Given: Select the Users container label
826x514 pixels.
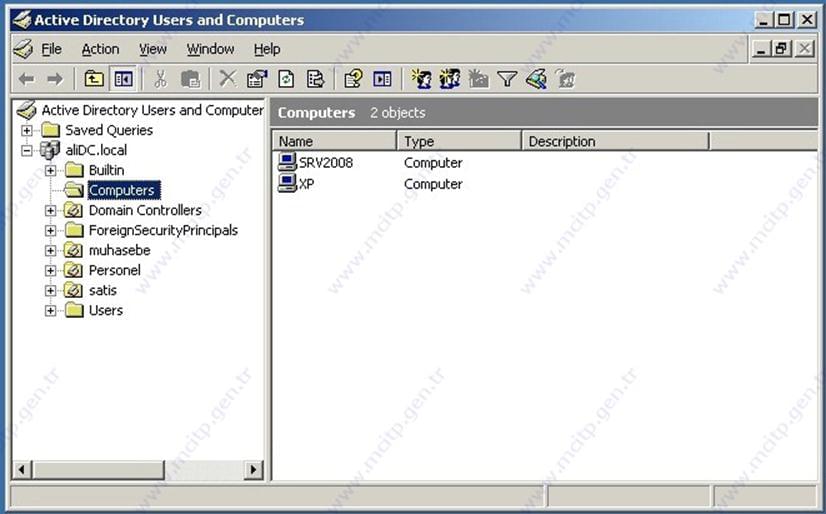Looking at the screenshot, I should pyautogui.click(x=105, y=310).
